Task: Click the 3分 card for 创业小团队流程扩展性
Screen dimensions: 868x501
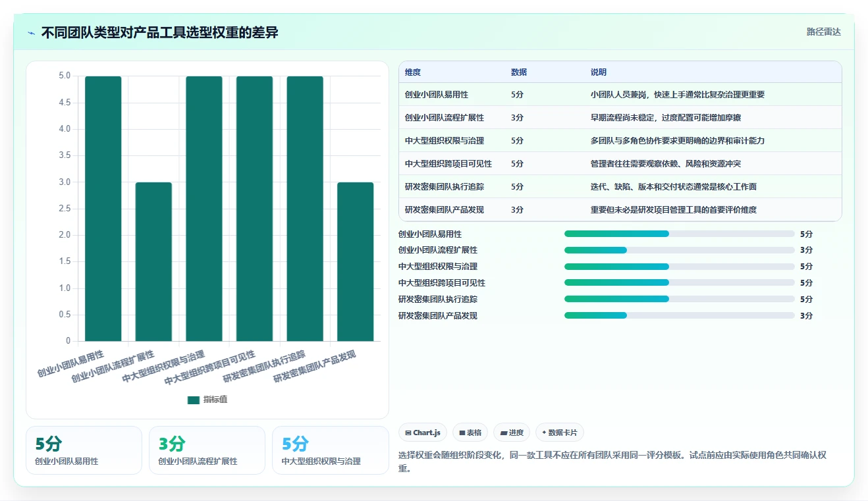Action: [207, 450]
